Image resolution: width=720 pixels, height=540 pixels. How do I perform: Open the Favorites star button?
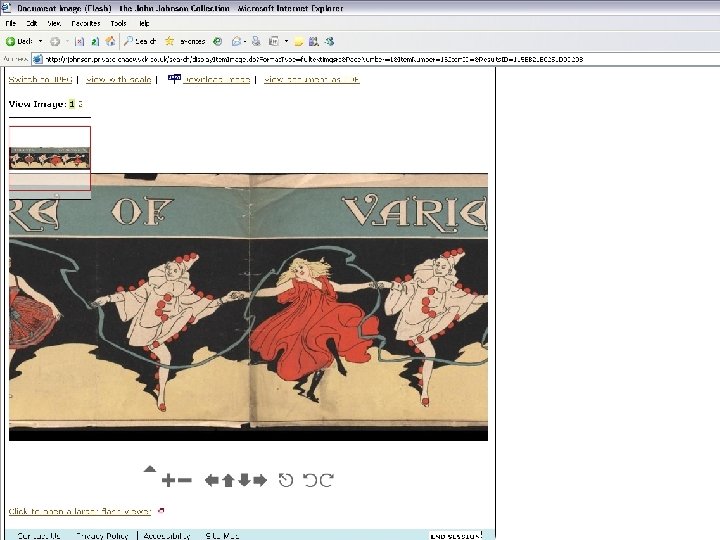tap(185, 41)
